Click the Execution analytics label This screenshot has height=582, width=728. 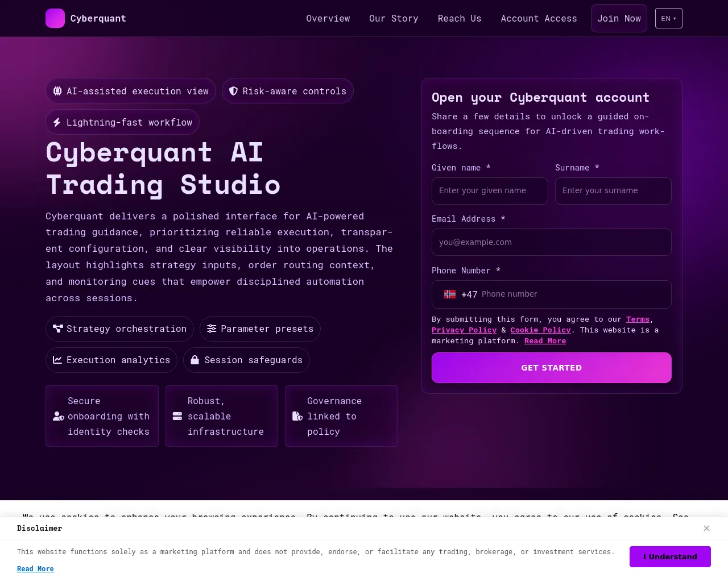click(x=118, y=360)
